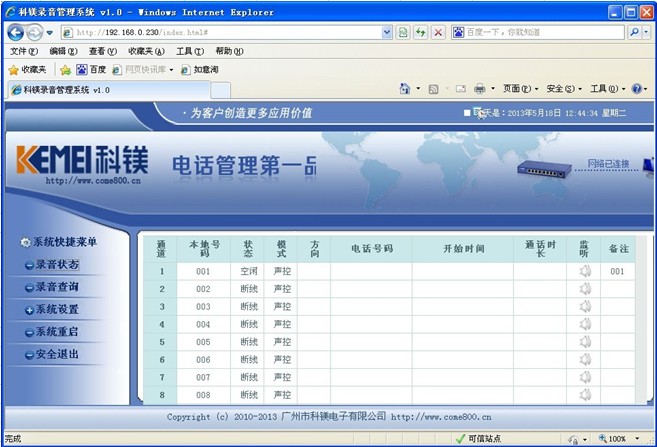Open the address bar URL dropdown arrow
Image resolution: width=657 pixels, height=447 pixels.
[x=387, y=32]
